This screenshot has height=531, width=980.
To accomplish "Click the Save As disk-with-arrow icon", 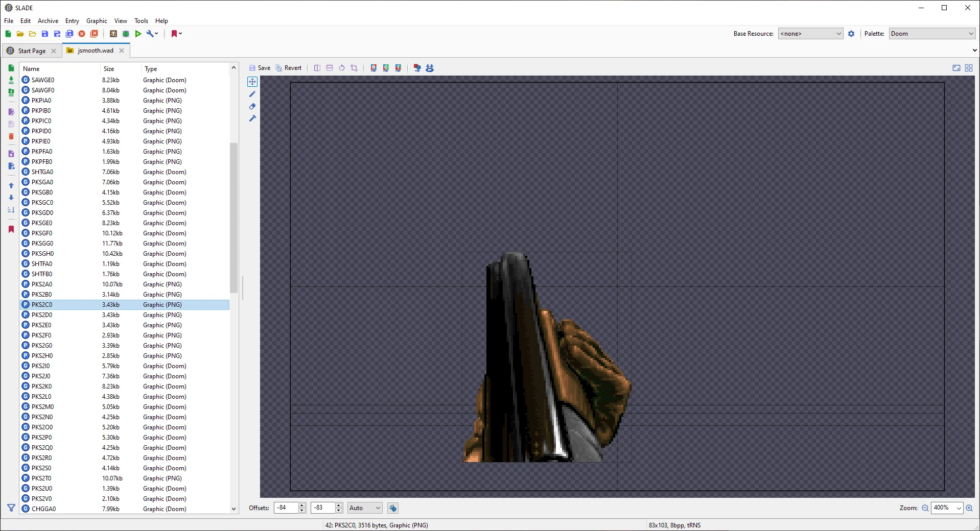I will coord(57,34).
